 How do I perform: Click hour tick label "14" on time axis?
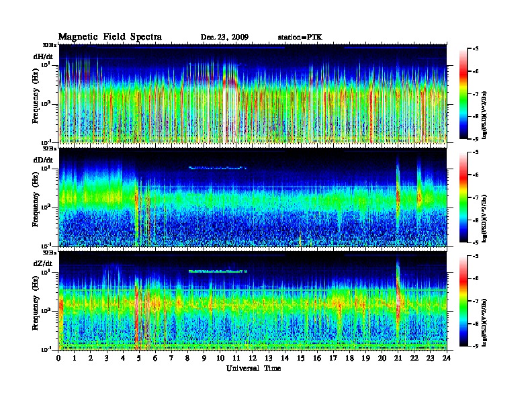(285, 359)
